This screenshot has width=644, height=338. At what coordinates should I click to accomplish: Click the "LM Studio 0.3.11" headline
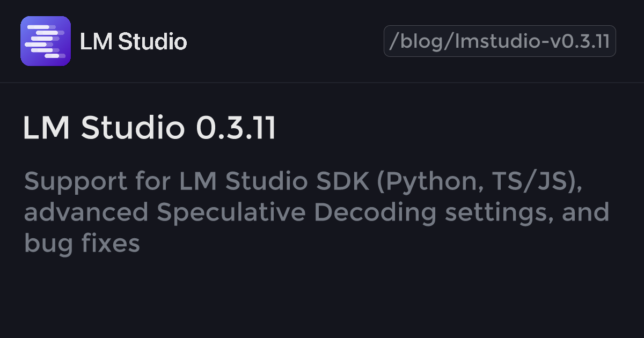[150, 128]
